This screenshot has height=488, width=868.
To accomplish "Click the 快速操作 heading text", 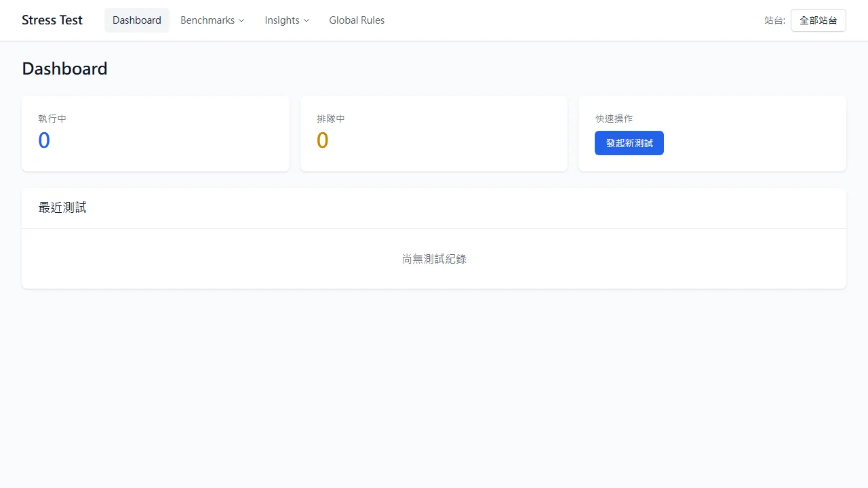I will 614,119.
